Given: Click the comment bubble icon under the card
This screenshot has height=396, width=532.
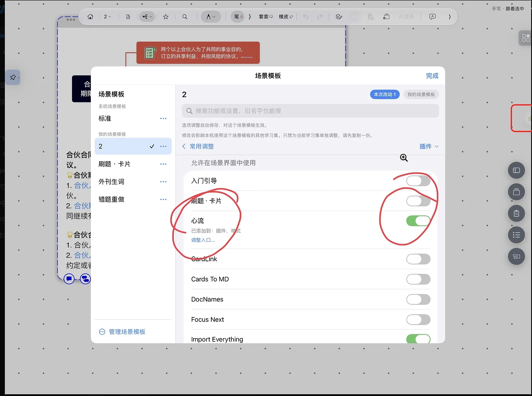Looking at the screenshot, I should (69, 279).
